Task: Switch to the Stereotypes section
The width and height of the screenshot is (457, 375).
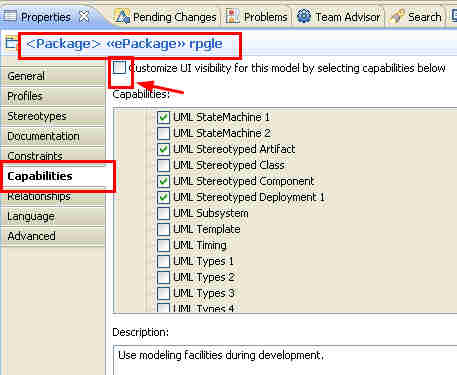Action: coord(52,116)
